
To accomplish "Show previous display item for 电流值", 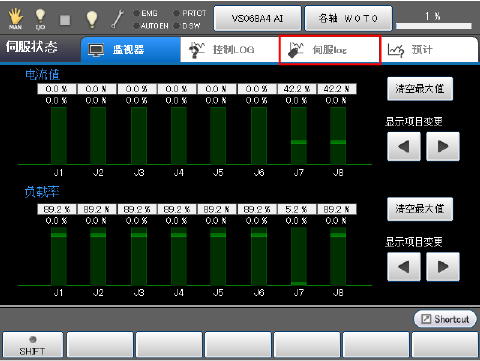I will point(404,146).
